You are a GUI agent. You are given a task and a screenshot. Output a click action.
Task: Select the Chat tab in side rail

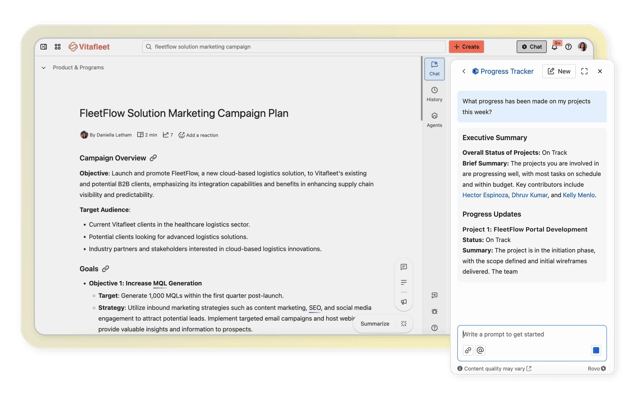(x=434, y=68)
